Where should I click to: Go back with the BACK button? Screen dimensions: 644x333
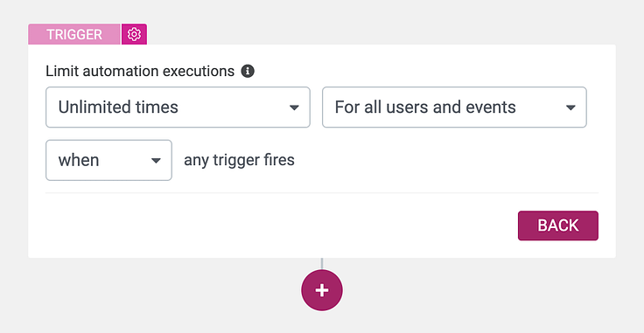pos(557,225)
